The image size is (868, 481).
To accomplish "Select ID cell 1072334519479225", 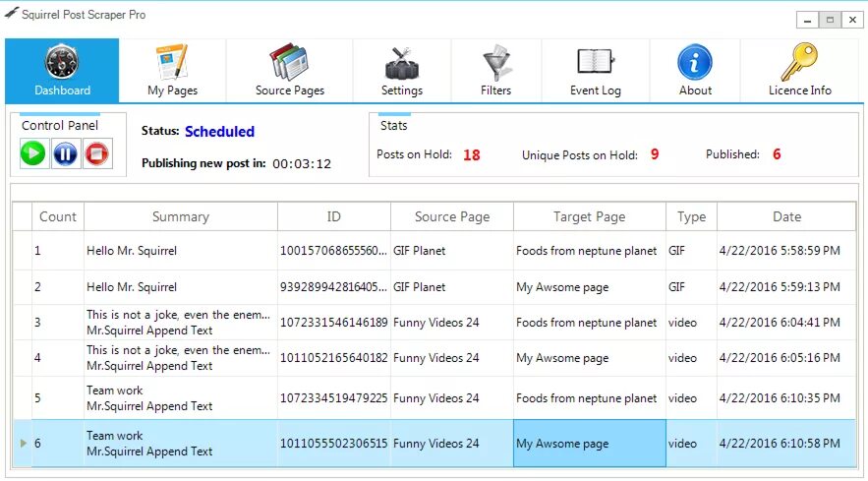I will 334,397.
